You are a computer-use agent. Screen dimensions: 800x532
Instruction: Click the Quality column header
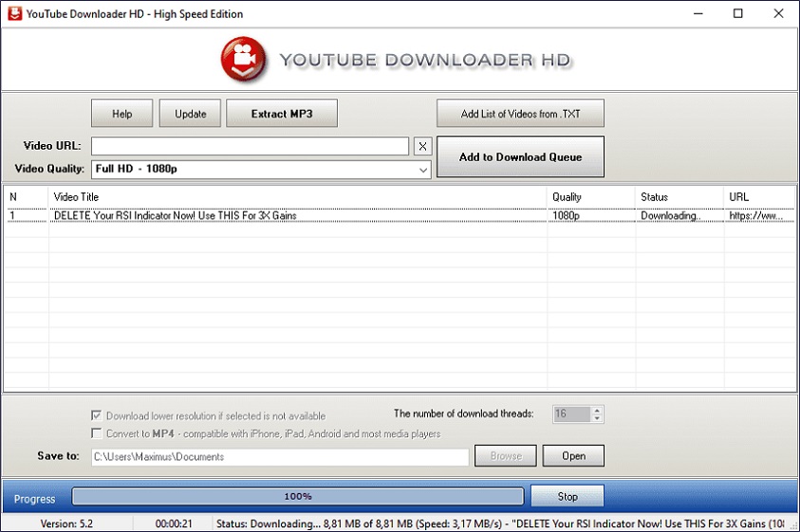[591, 197]
